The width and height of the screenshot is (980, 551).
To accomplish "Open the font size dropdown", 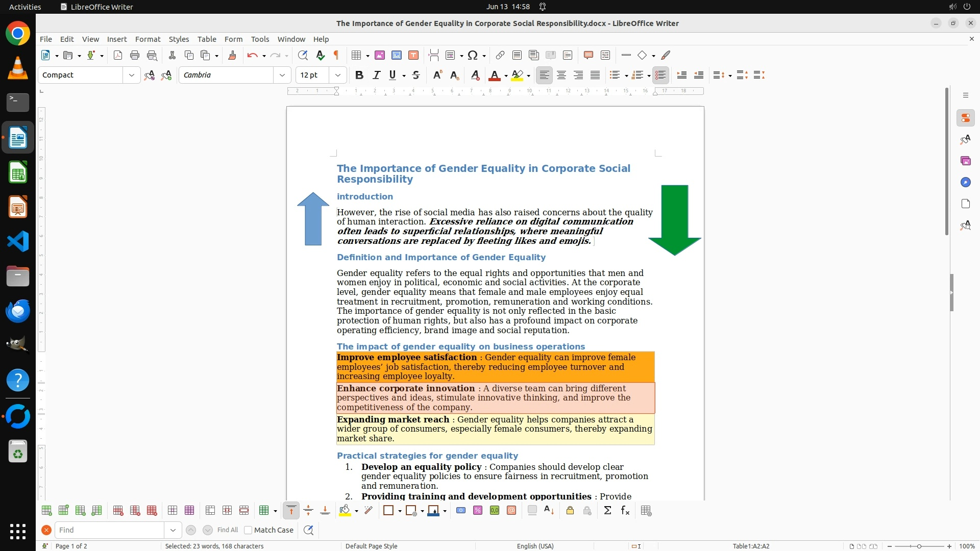I will (x=337, y=75).
